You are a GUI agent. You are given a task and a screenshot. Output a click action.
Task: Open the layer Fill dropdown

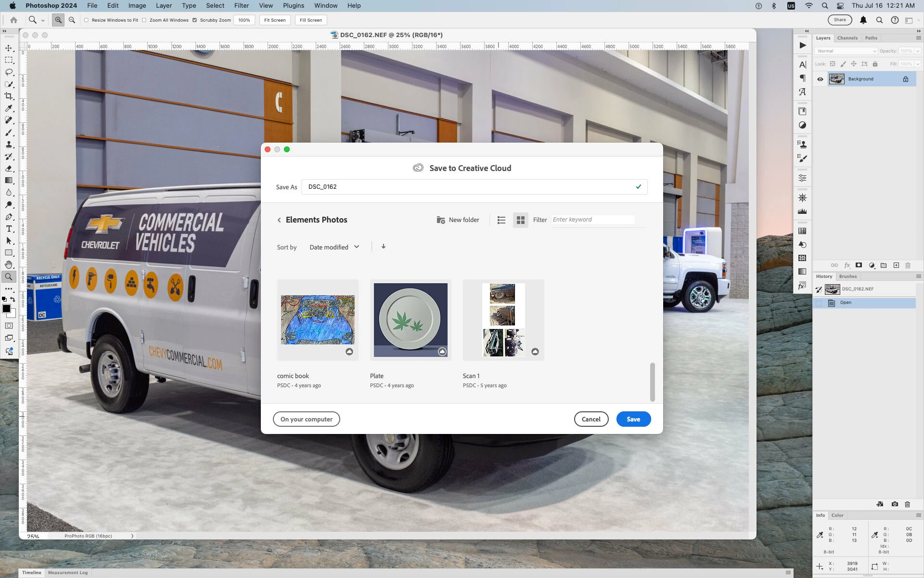tap(918, 64)
